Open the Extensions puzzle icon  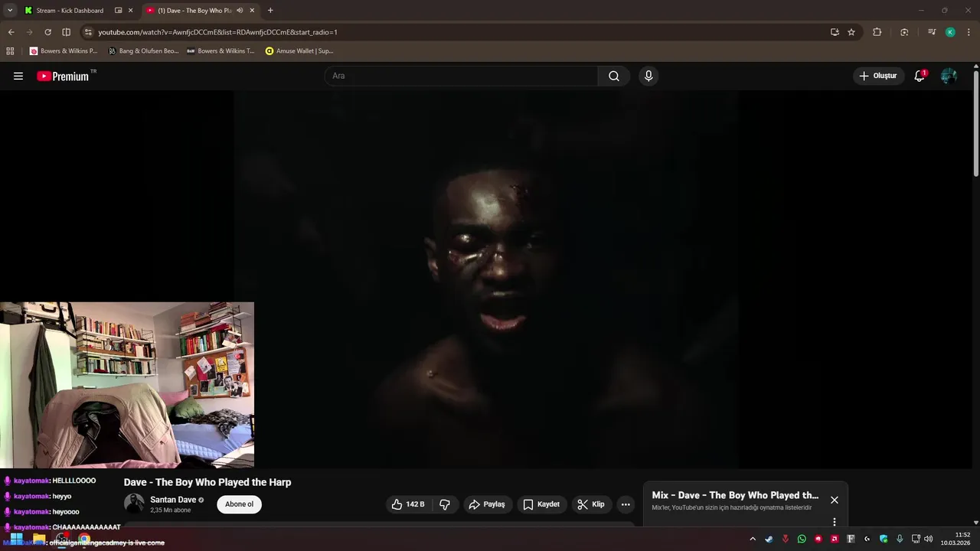[877, 32]
